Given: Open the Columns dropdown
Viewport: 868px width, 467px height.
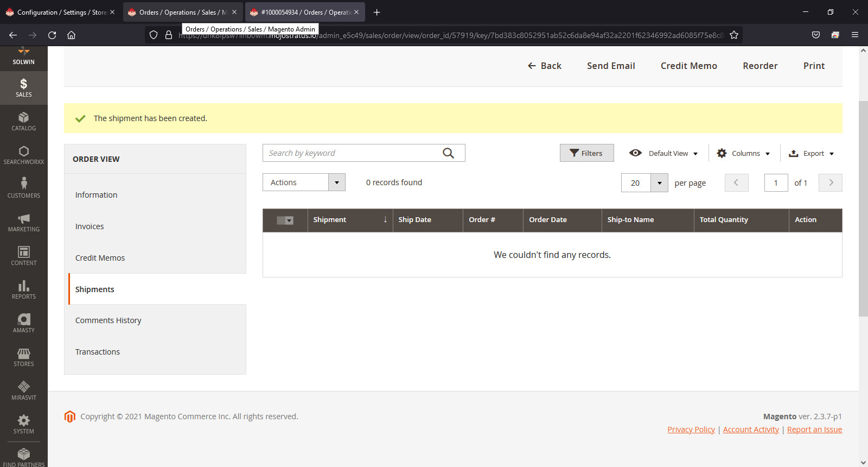Looking at the screenshot, I should [743, 153].
